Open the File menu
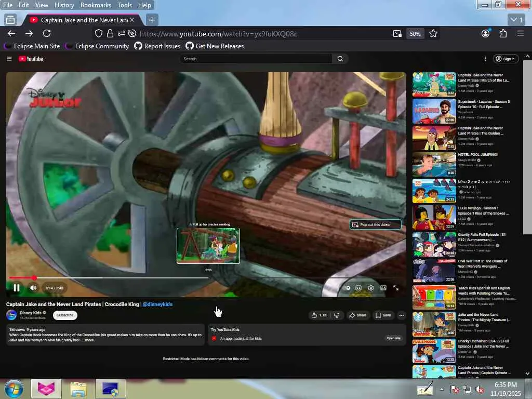This screenshot has height=399, width=532. tap(8, 5)
